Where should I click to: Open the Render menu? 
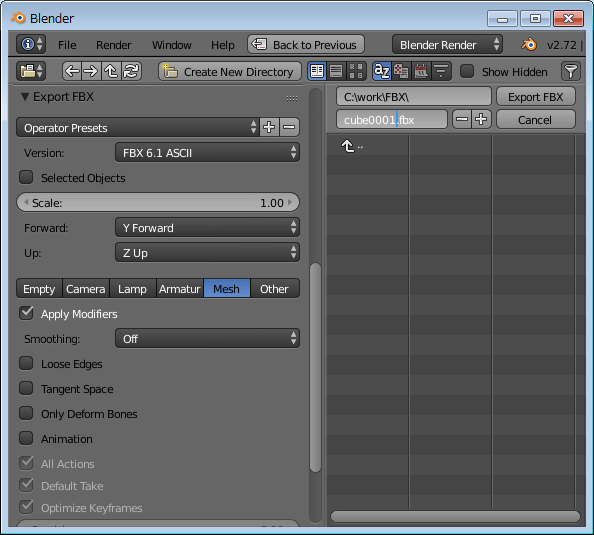114,45
